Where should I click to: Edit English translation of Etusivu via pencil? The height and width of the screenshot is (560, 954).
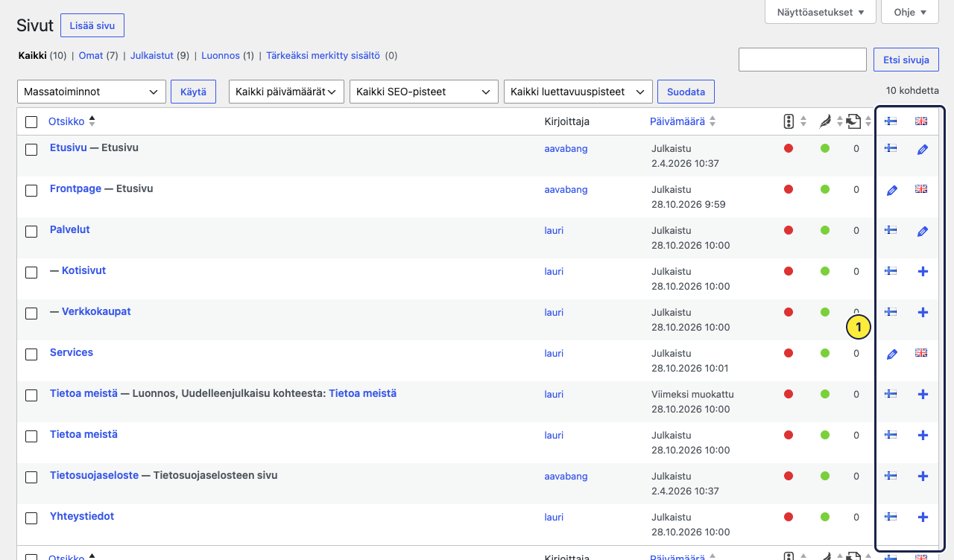click(923, 149)
